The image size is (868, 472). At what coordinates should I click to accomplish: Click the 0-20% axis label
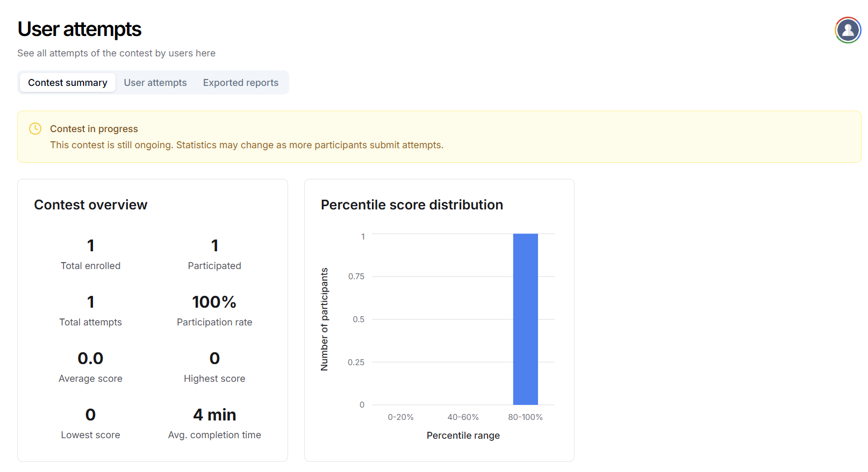click(x=400, y=417)
